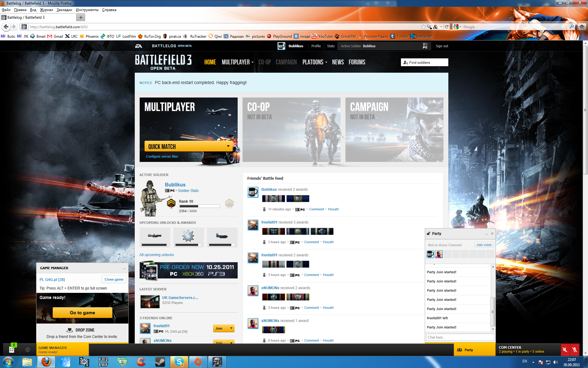Open Configure server filter link
Image resolution: width=588 pixels, height=368 pixels.
coord(162,156)
